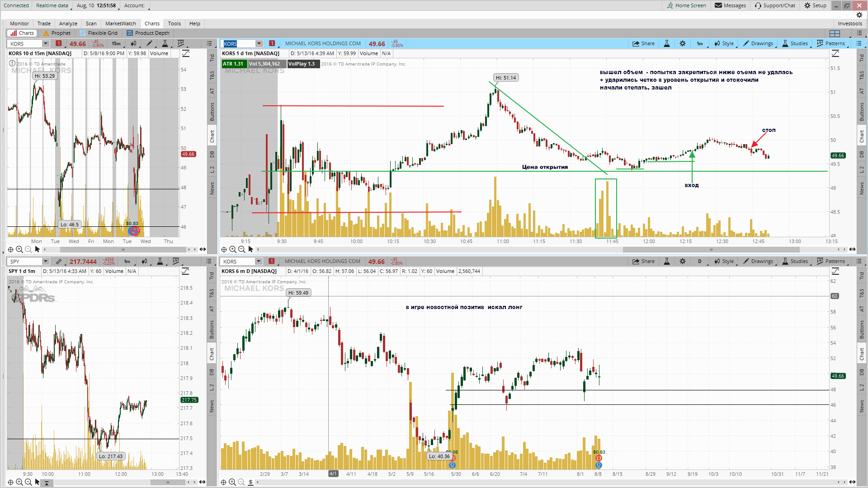This screenshot has height=488, width=868.
Task: Open the MarketWatch tab
Action: pyautogui.click(x=121, y=23)
